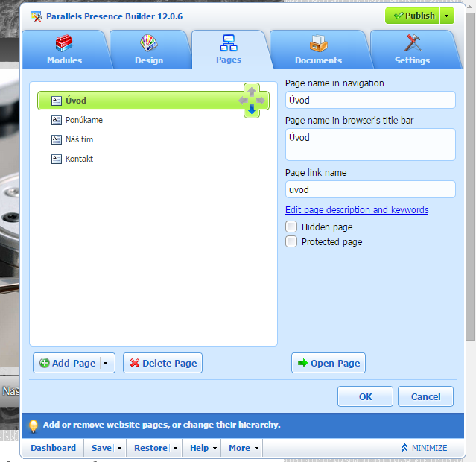
Task: Confirm with the OK button
Action: pos(365,396)
